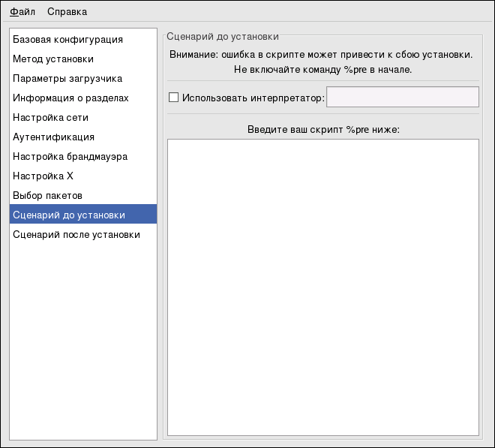Go to Настройка X section

(43, 176)
